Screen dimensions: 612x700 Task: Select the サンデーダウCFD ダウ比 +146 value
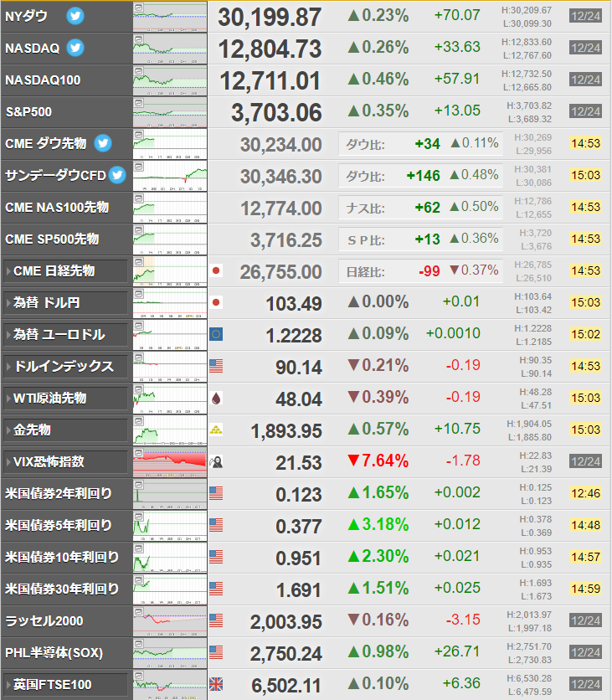pyautogui.click(x=423, y=176)
